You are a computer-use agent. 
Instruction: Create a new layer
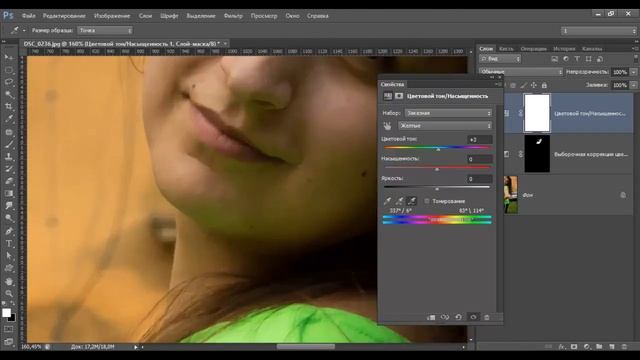(x=612, y=347)
